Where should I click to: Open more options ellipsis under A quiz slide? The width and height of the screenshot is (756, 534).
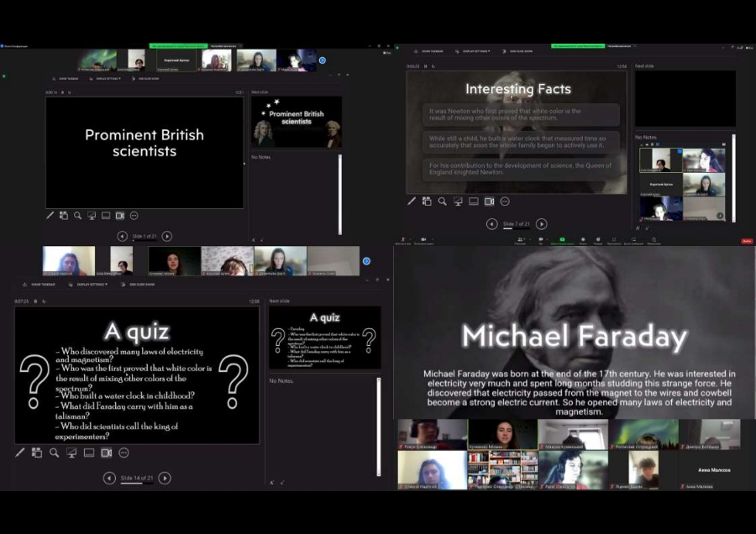coord(123,453)
